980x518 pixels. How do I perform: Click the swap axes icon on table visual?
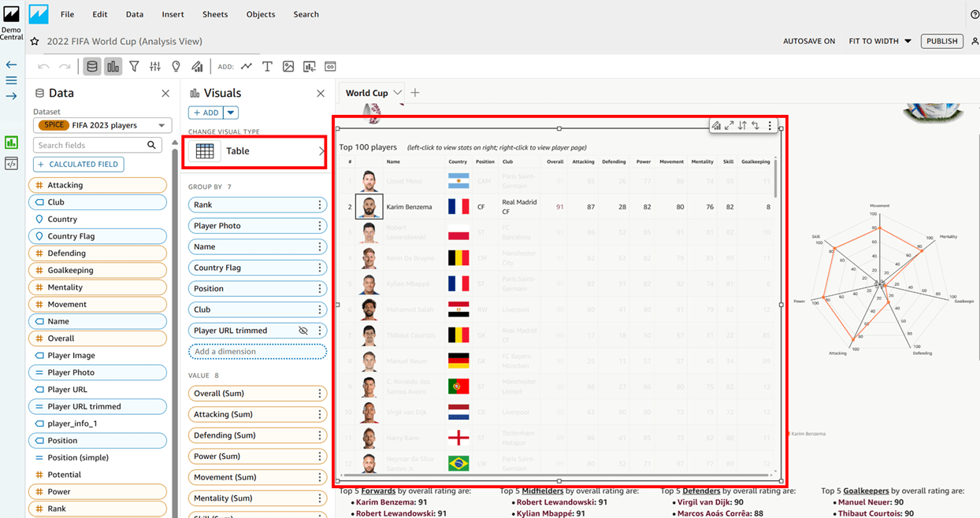[x=755, y=126]
